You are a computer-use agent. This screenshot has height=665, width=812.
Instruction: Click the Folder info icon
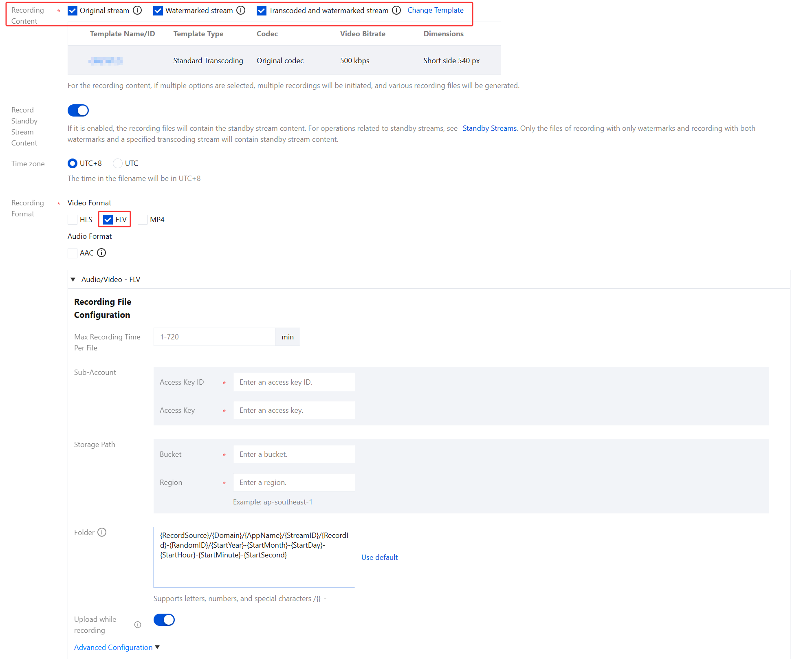(x=102, y=532)
